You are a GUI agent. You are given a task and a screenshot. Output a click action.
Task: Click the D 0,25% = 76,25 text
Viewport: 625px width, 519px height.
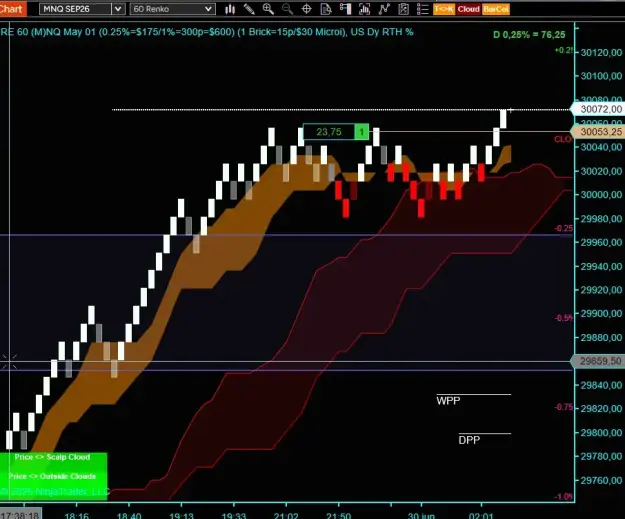[x=529, y=35]
